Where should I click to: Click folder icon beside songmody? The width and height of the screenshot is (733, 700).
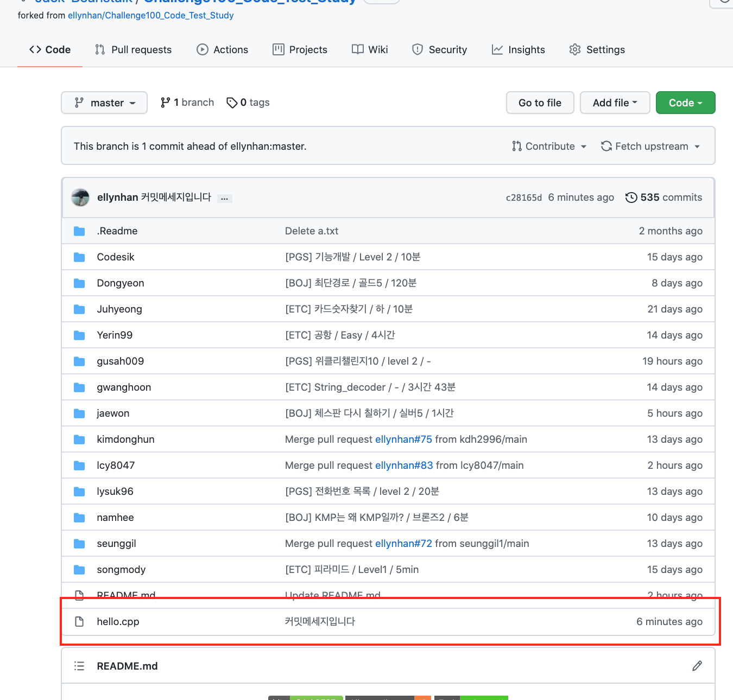coord(79,569)
